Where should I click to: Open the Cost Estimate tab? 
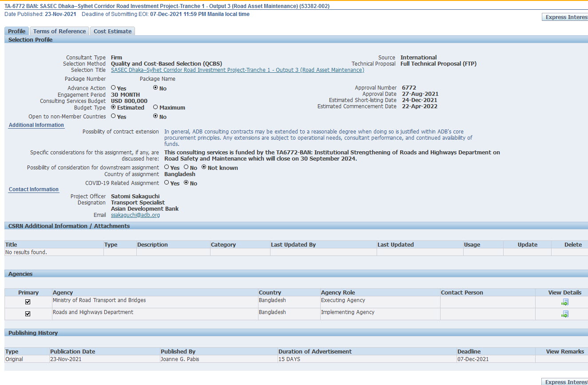pyautogui.click(x=112, y=31)
